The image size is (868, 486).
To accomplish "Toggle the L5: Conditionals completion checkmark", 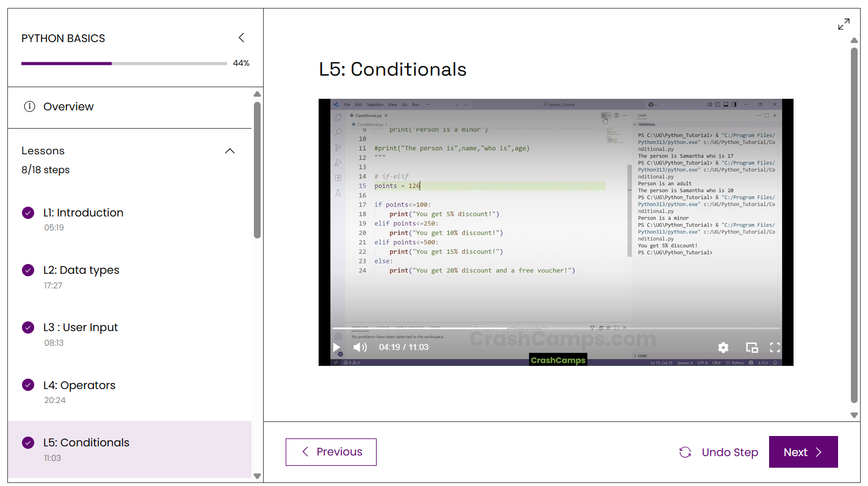I will (x=28, y=443).
